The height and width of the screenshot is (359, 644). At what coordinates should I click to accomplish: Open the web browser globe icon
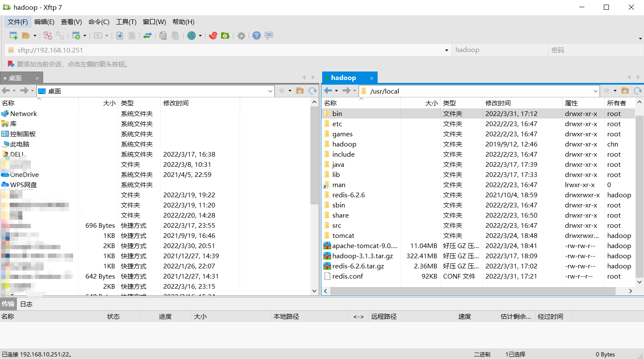coord(192,36)
